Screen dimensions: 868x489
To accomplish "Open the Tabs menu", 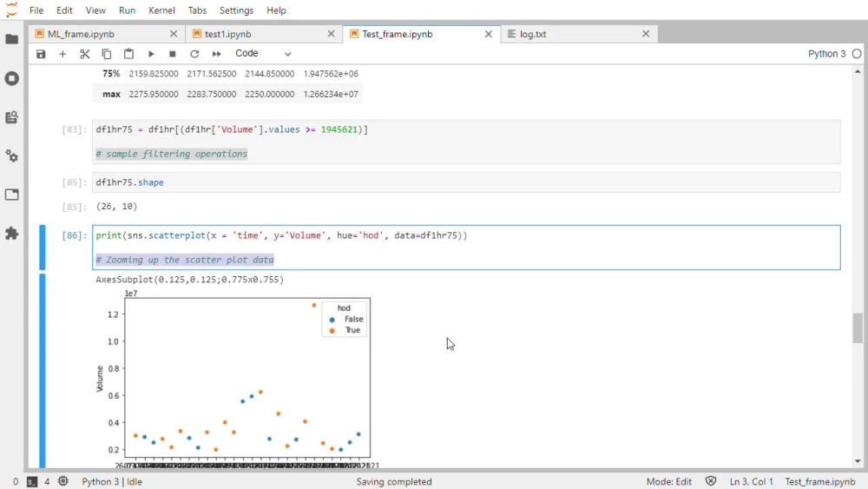I will point(197,10).
